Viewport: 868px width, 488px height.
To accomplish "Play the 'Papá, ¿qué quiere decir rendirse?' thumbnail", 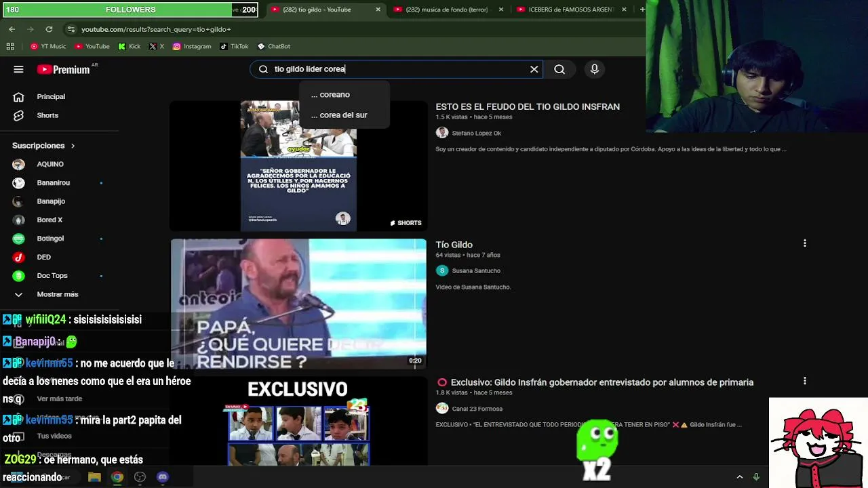I will pos(298,304).
